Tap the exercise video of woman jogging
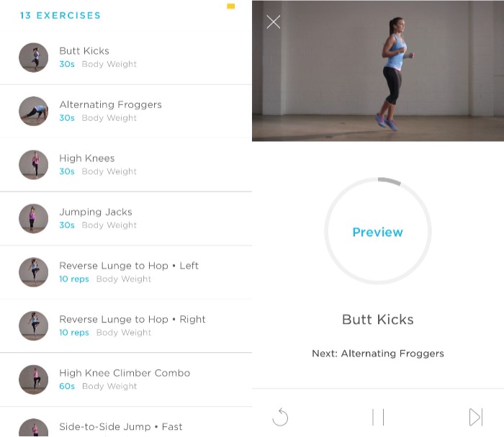 [x=378, y=71]
